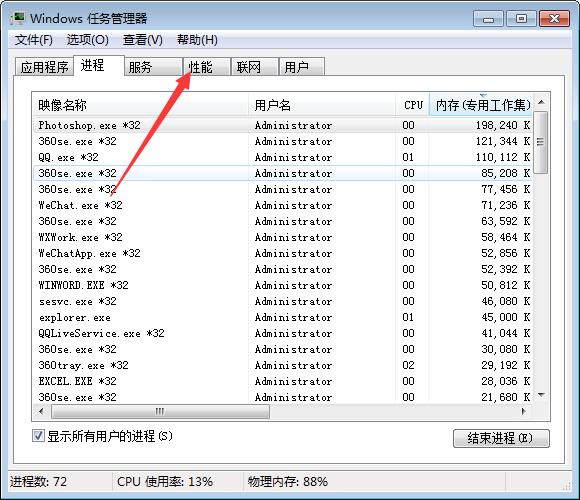The image size is (580, 500).
Task: Select the 360se.exe row using 63,592 K
Action: pyautogui.click(x=283, y=221)
